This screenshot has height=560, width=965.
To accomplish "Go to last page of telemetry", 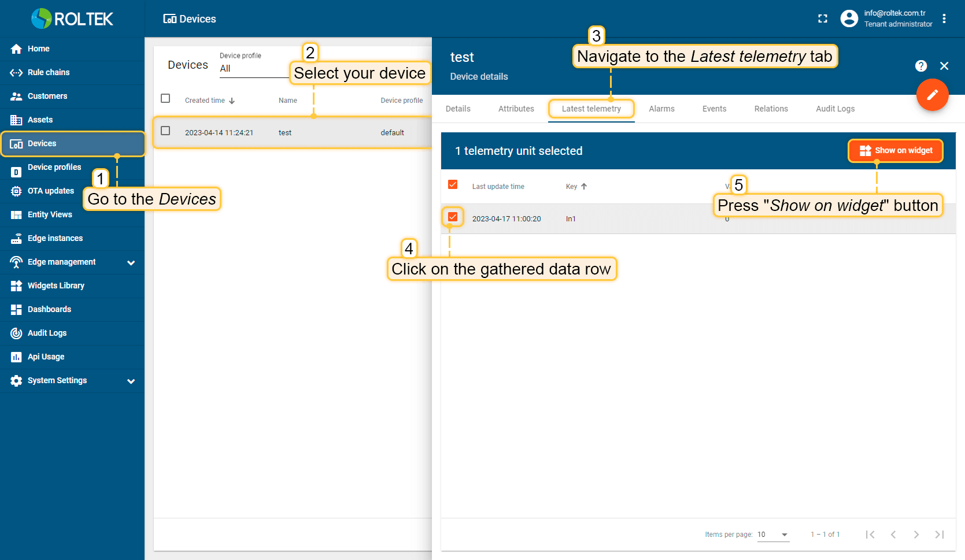I will click(939, 535).
